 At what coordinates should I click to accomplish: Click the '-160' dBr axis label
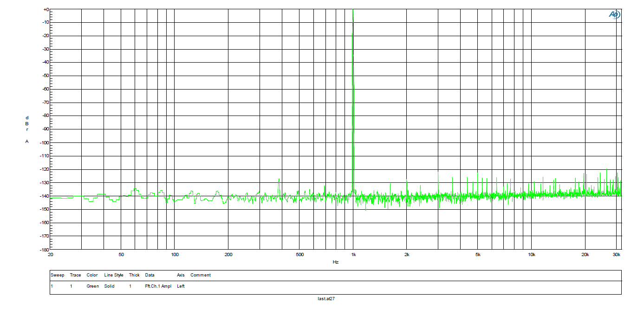click(45, 223)
